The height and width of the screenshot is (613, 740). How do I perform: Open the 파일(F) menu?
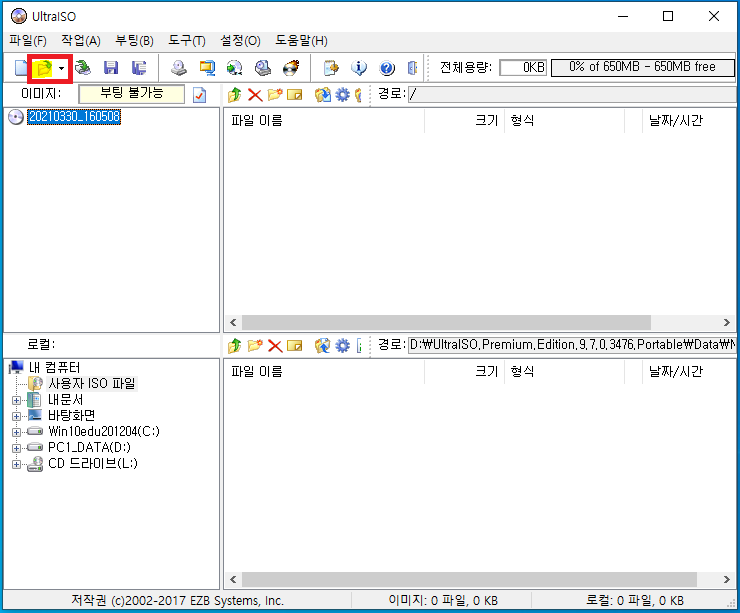tap(28, 41)
